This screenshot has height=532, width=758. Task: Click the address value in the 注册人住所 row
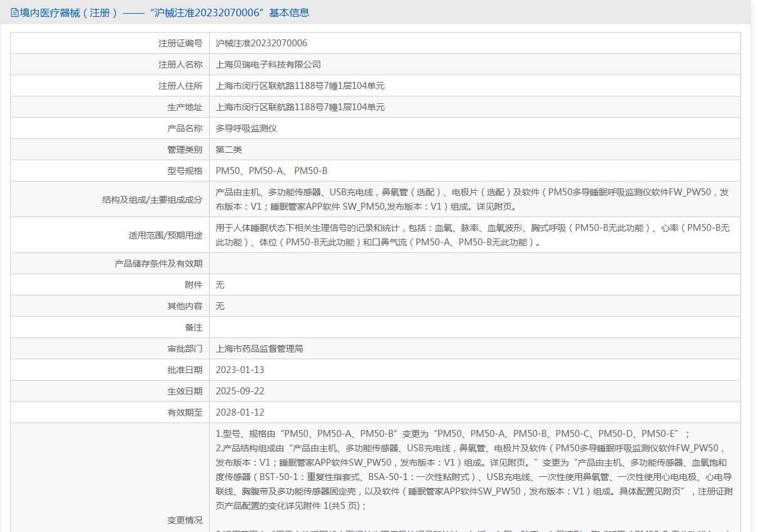pos(300,86)
